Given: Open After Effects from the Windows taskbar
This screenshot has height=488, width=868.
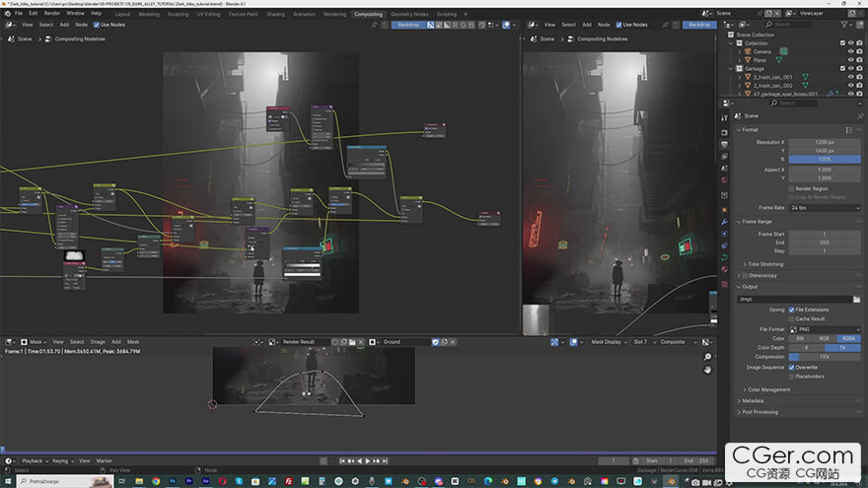Looking at the screenshot, I should 206,481.
